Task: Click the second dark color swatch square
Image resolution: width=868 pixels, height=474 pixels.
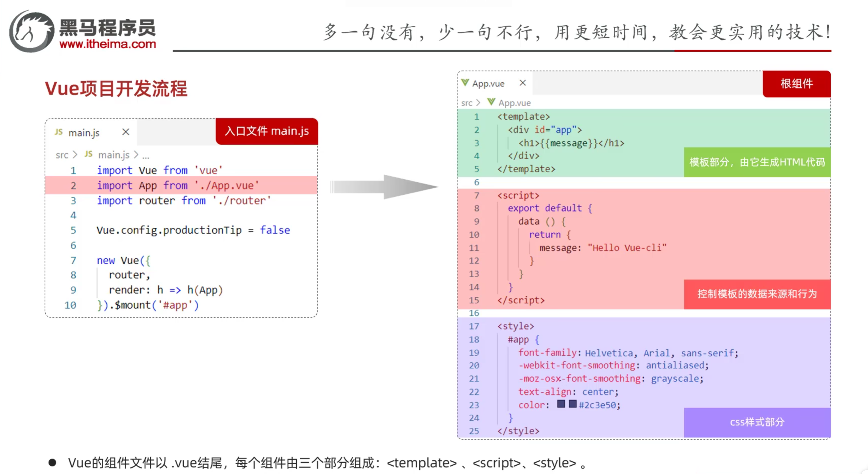Action: [x=572, y=404]
